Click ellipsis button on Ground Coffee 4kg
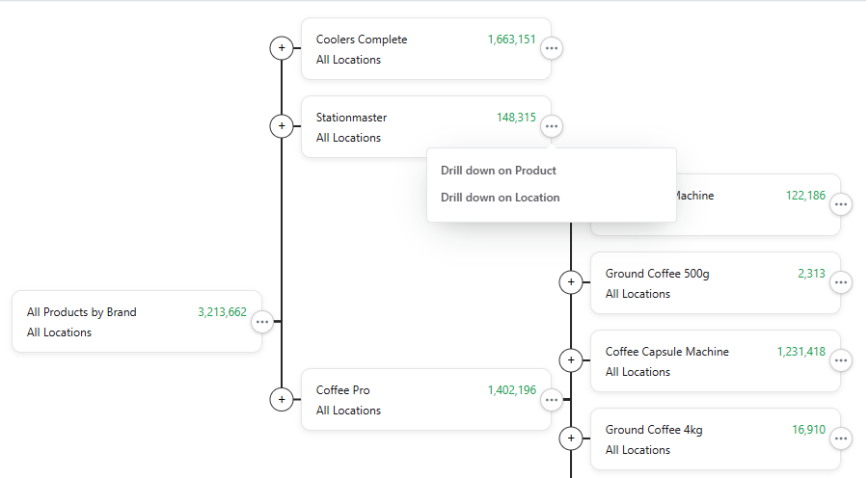 pos(841,438)
